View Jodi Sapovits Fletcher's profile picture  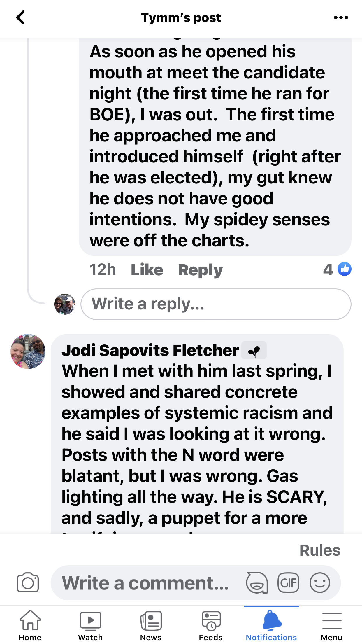pyautogui.click(x=28, y=351)
